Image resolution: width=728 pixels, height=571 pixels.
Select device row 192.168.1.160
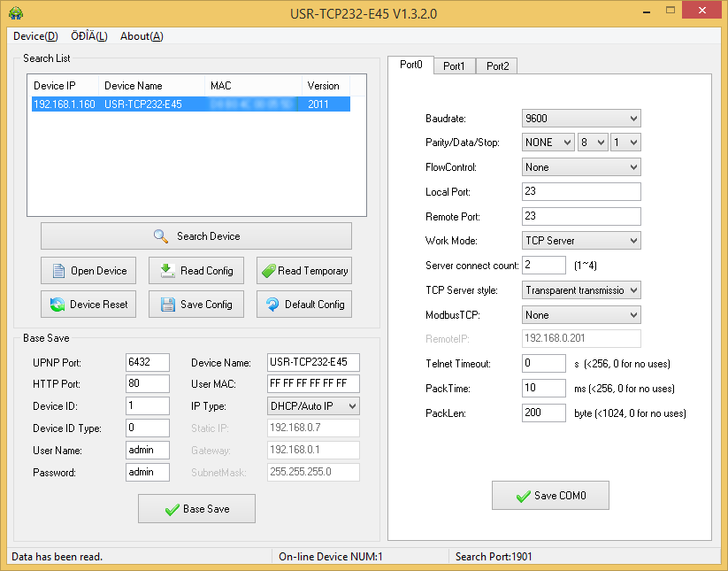(191, 104)
